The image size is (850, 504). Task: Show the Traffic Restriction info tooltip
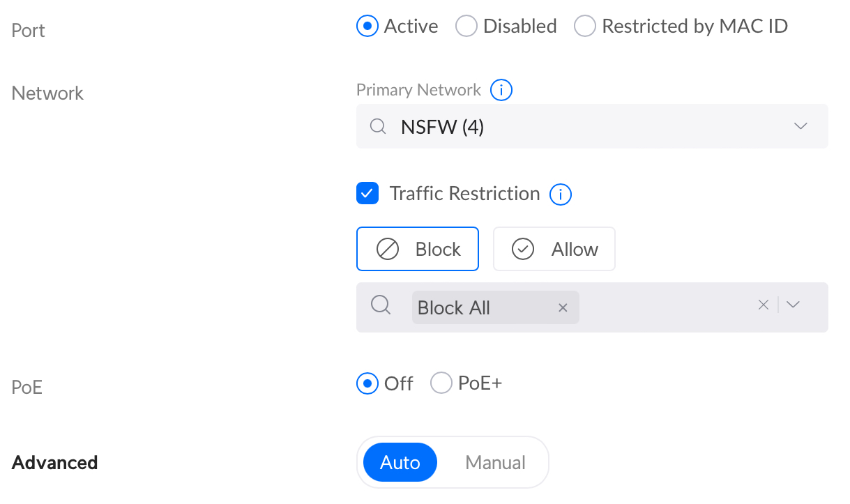click(x=561, y=194)
